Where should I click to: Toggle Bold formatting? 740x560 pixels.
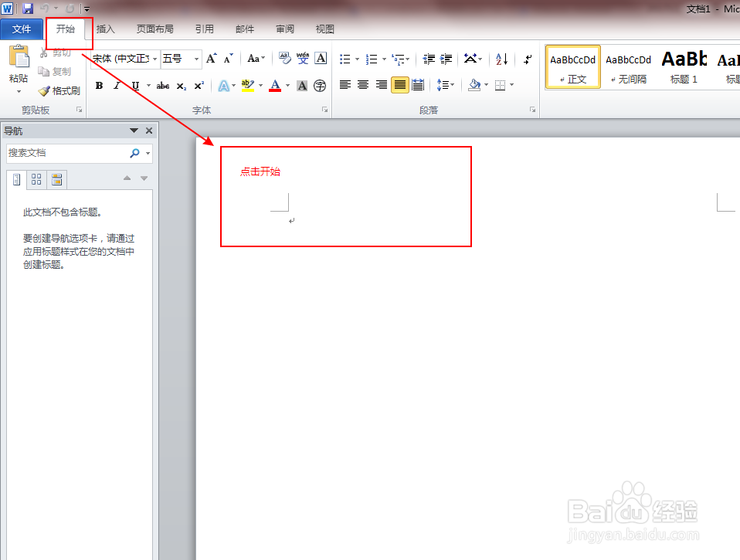(x=99, y=86)
